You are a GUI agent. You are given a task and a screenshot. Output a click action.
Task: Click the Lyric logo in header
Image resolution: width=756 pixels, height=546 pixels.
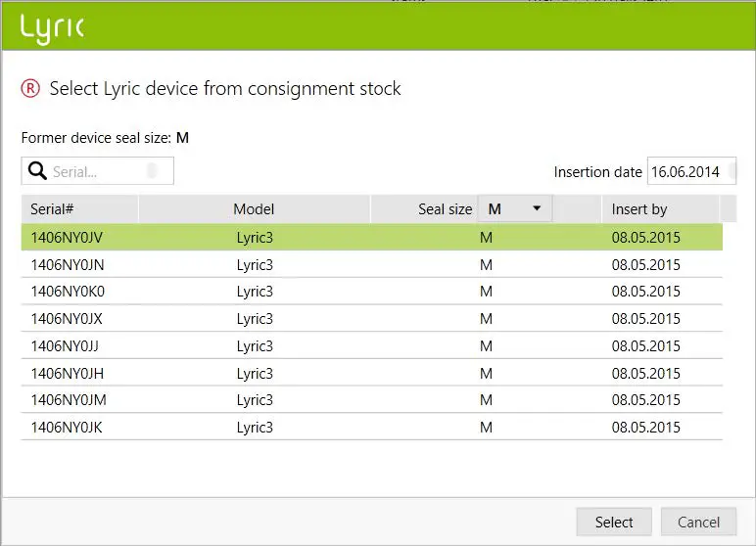click(x=52, y=28)
